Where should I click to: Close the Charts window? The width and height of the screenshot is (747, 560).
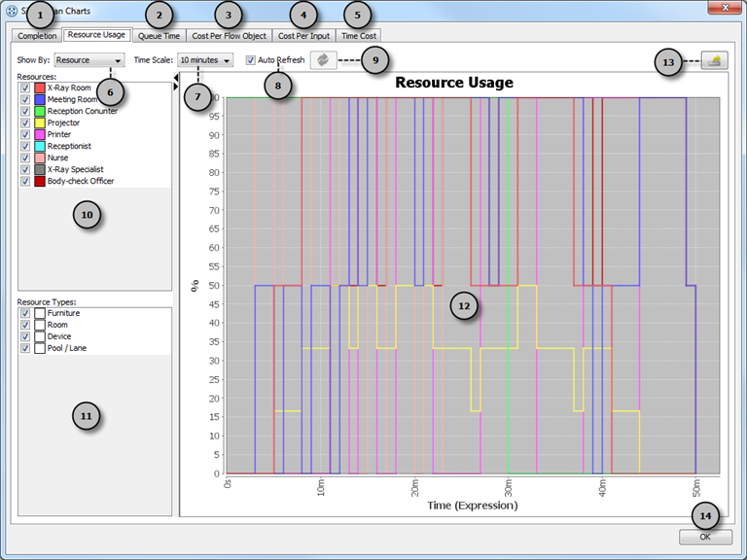725,7
